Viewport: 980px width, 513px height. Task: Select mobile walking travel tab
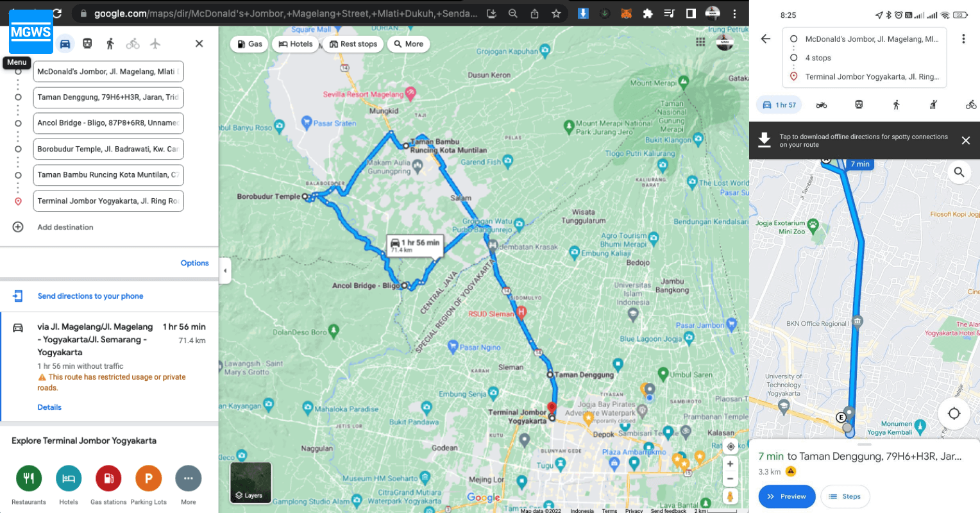[896, 105]
